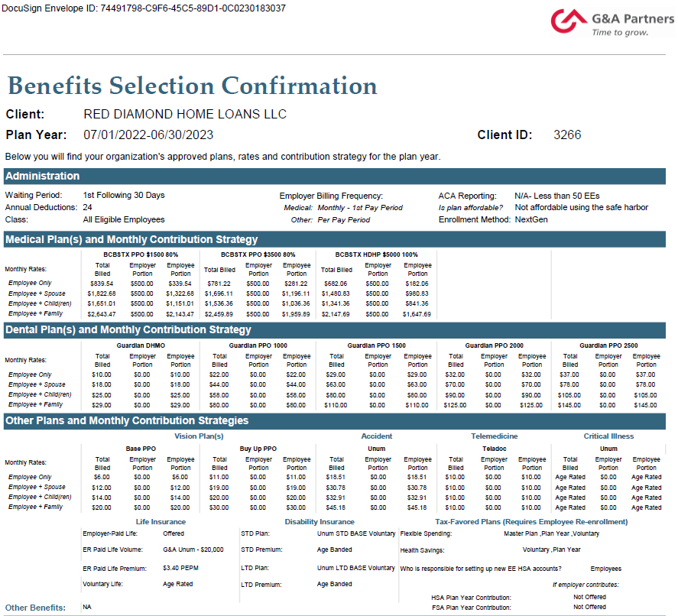Click employee portion $1,959.89
The width and height of the screenshot is (678, 616).
point(296,314)
